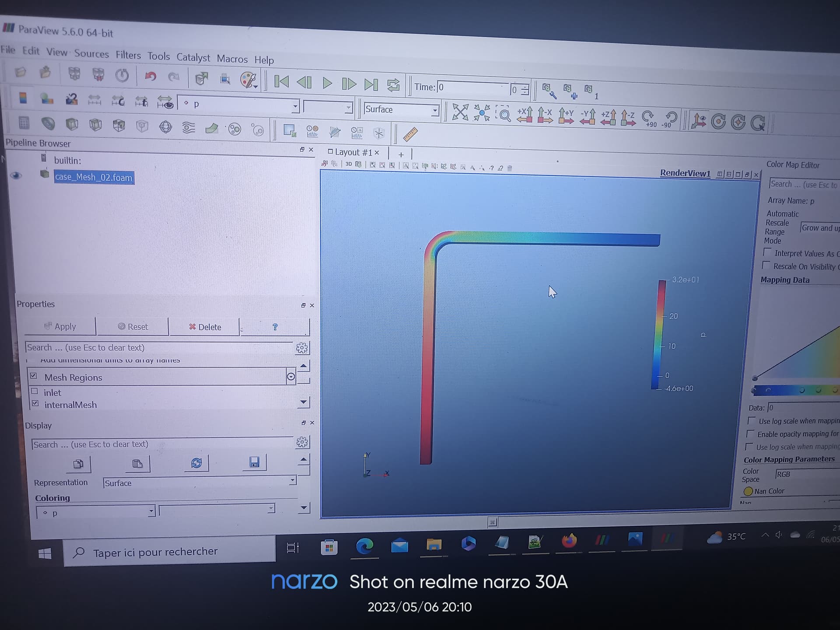Click the Edit color map icon
This screenshot has width=840, height=630.
click(47, 98)
